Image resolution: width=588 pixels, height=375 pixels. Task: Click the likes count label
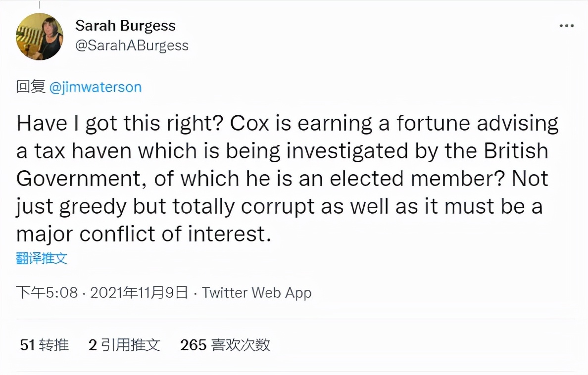pos(226,346)
